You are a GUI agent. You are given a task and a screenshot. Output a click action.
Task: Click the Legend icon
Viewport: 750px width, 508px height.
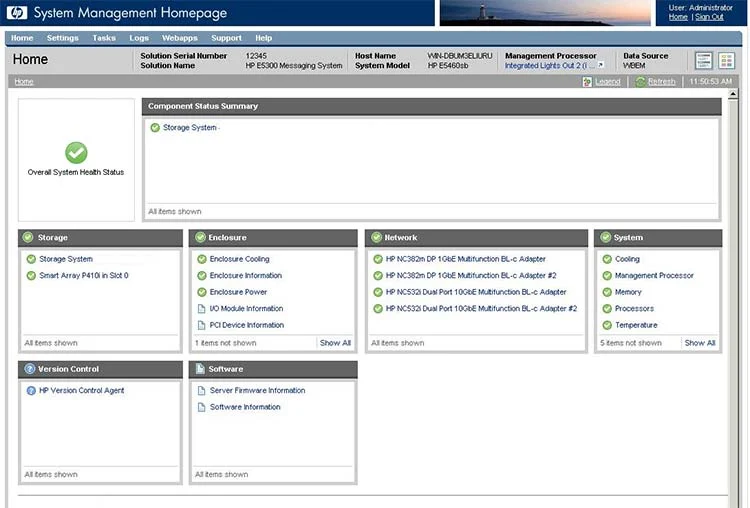coord(587,82)
